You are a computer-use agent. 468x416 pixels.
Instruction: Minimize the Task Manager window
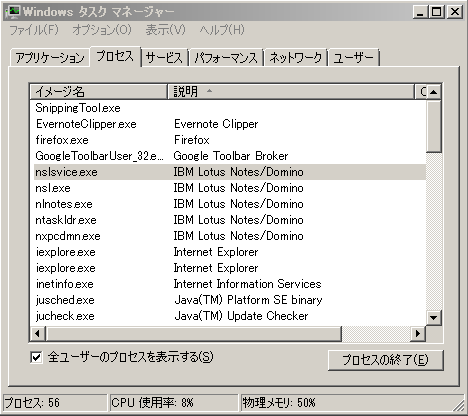[420, 12]
